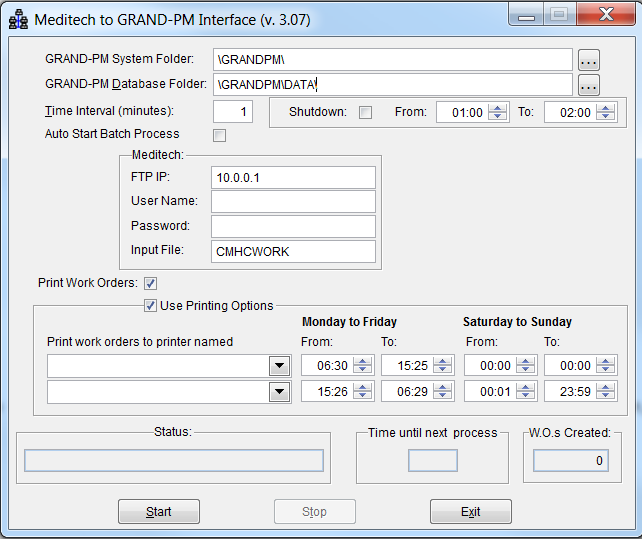Decrease weekday From time 15:26
Image resolution: width=642 pixels, height=539 pixels.
(x=362, y=395)
